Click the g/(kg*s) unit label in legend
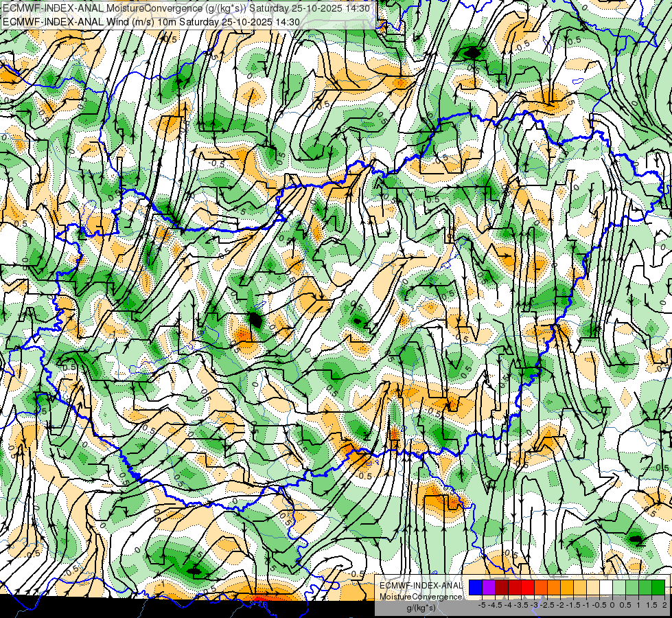This screenshot has width=672, height=618. (421, 608)
